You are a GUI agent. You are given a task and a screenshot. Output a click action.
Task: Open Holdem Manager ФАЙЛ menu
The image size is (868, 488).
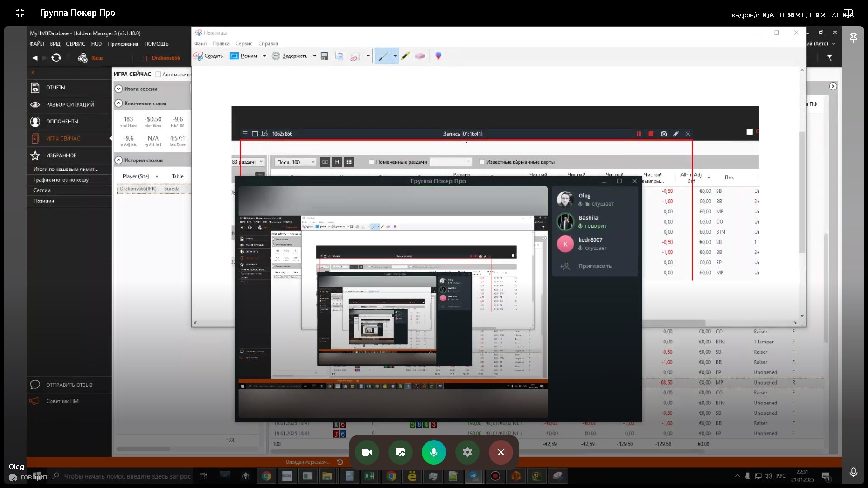[37, 44]
